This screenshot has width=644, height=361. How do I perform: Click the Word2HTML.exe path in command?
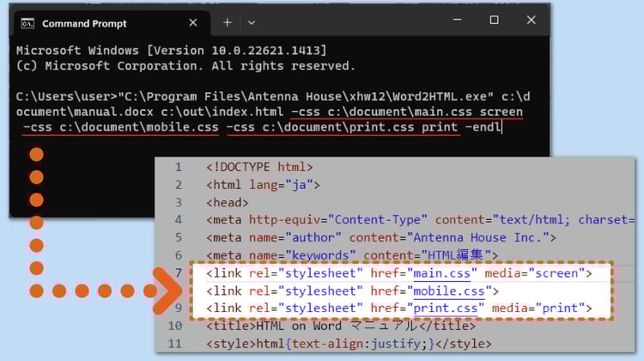[306, 96]
